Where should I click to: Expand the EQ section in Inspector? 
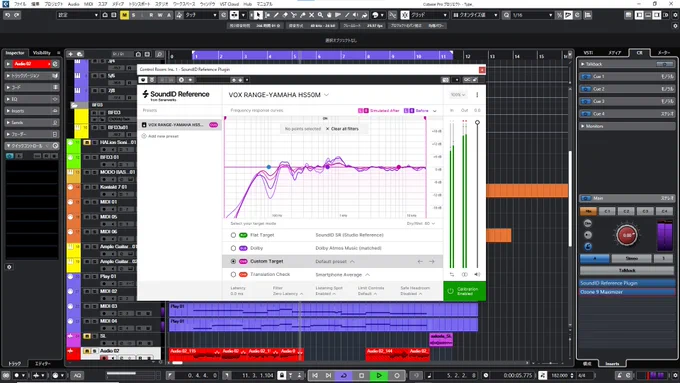(31, 99)
